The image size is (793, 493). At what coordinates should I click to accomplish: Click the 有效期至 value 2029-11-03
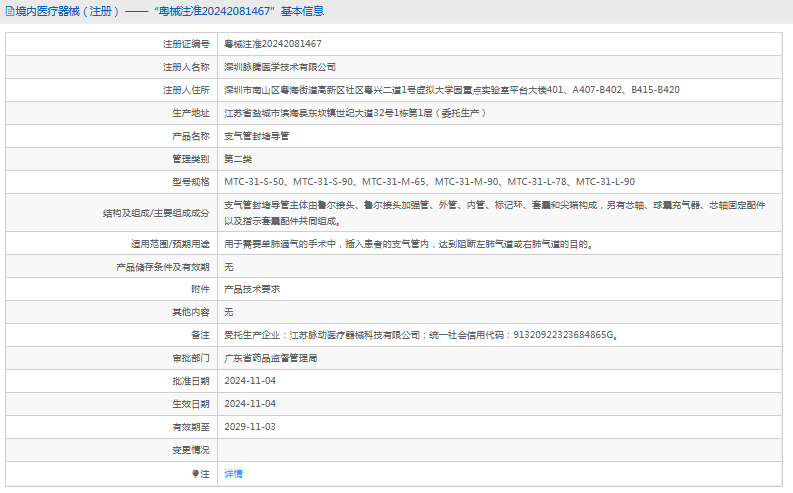coord(250,427)
